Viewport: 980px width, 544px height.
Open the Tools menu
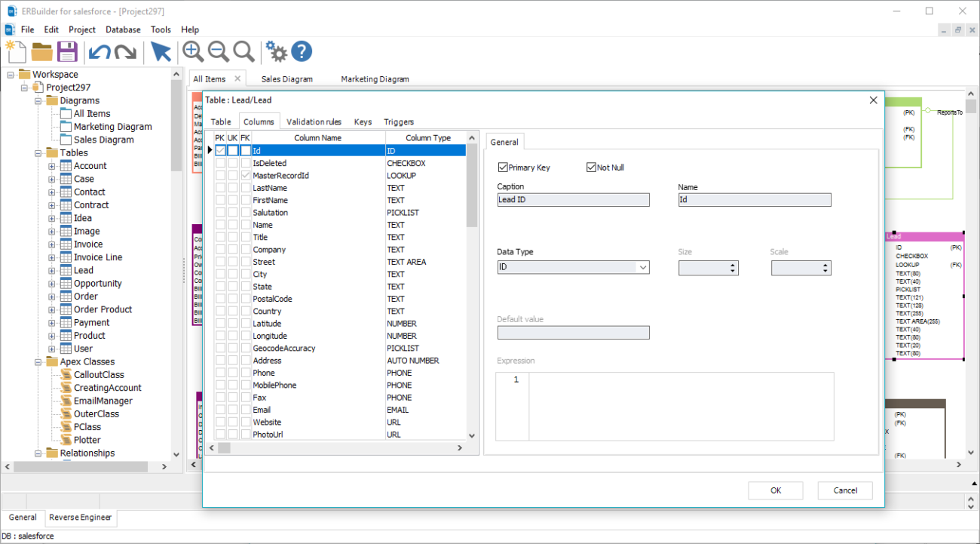point(161,29)
